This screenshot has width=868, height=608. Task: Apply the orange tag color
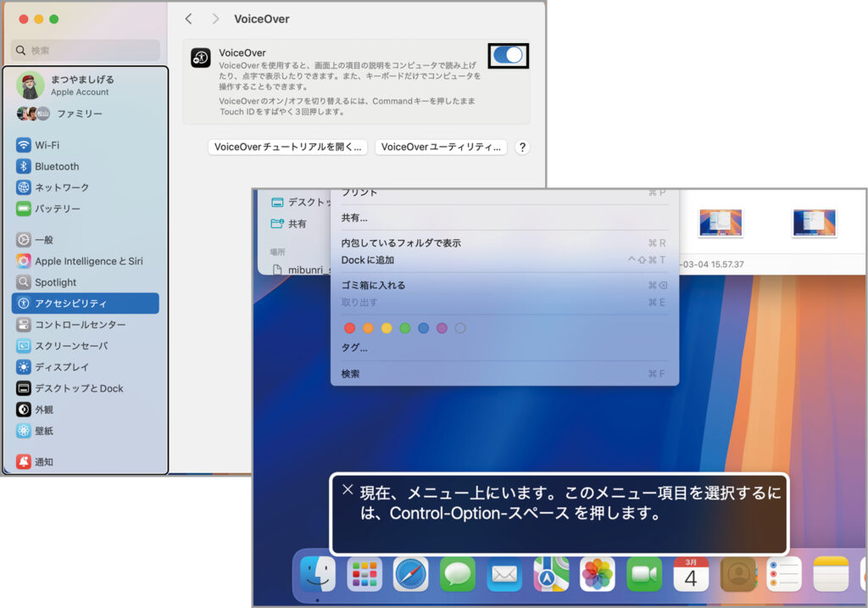click(x=368, y=328)
